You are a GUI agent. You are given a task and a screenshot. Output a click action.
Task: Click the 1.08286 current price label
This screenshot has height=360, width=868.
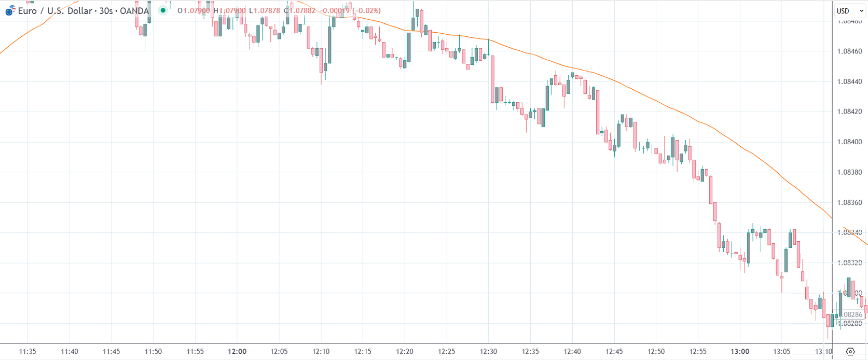(852, 315)
